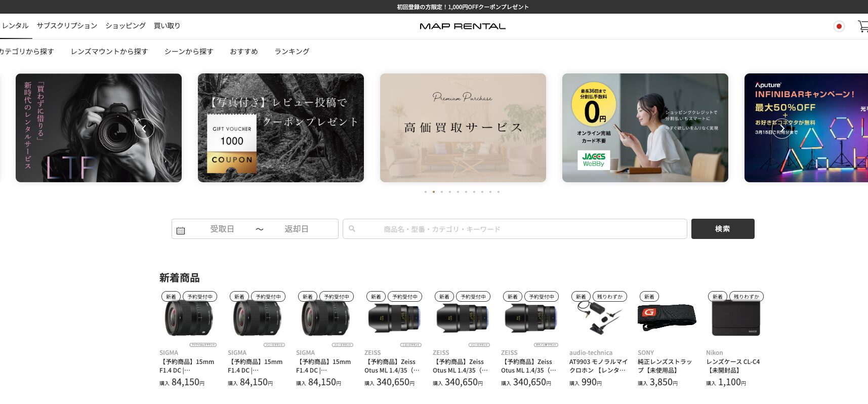Click the top coupon announcement bar
The image size is (868, 404).
pos(434,7)
